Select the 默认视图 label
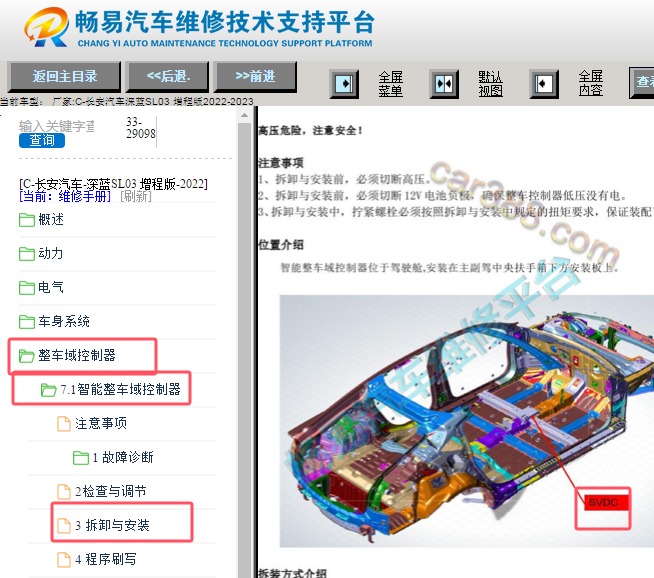The height and width of the screenshot is (578, 654). pos(490,84)
